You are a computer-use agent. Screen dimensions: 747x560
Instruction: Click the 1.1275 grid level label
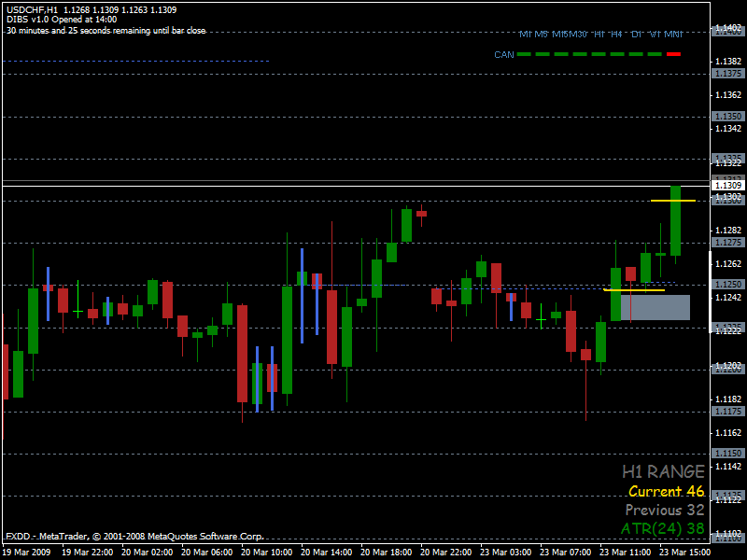[x=728, y=243]
